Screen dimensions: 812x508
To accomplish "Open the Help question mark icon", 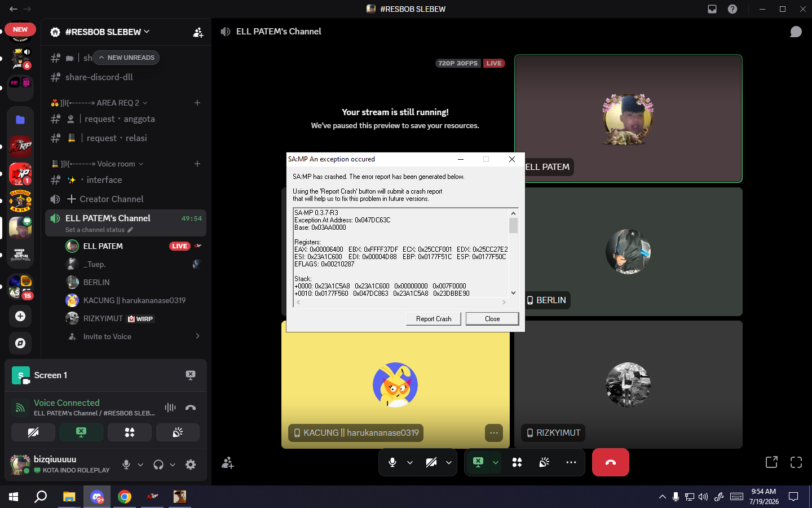I will [x=732, y=9].
